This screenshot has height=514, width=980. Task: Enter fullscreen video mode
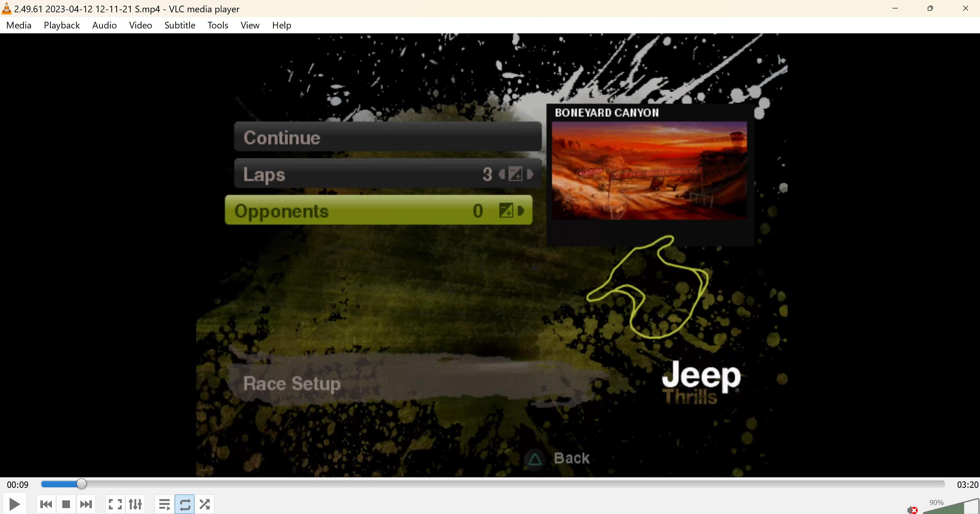pyautogui.click(x=115, y=504)
